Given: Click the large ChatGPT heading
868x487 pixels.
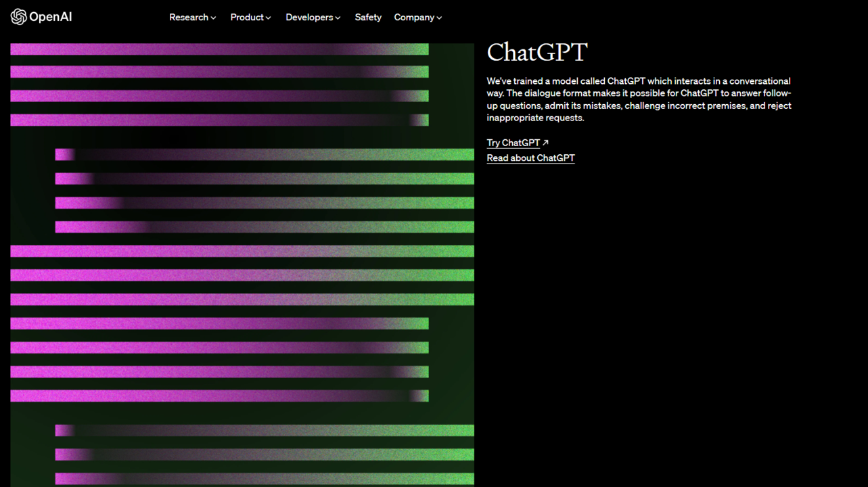Looking at the screenshot, I should click(x=537, y=52).
